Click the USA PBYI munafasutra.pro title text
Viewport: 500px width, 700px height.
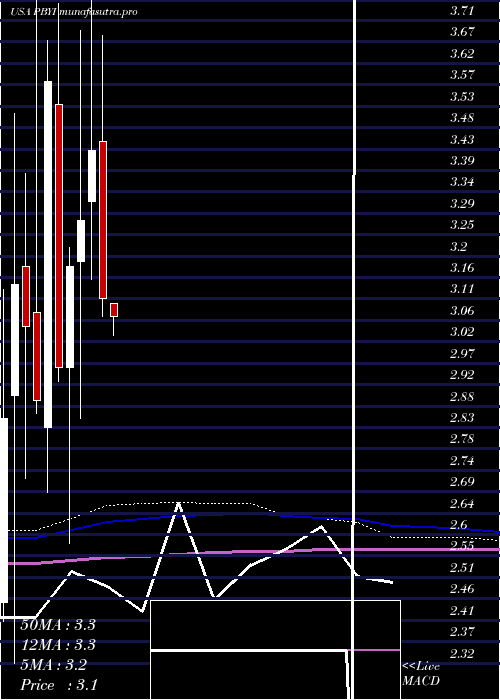(74, 12)
